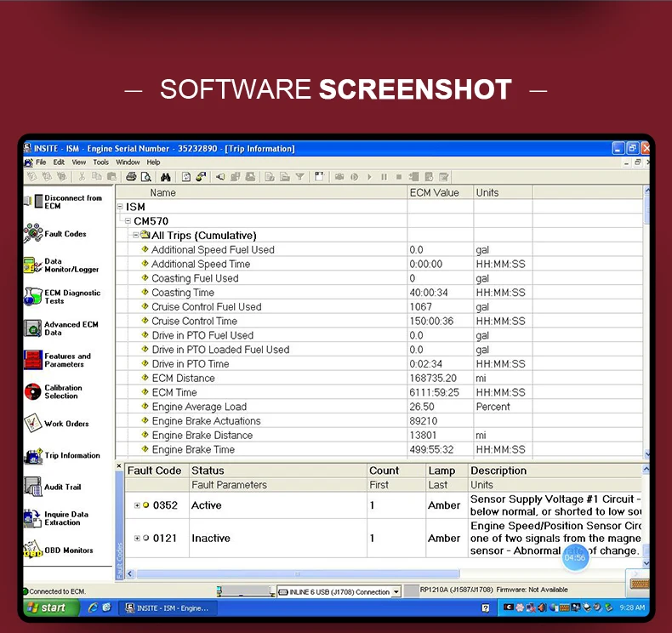Screen dimensions: 672x633
Task: Click the value 168735.20
Action: coord(433,378)
